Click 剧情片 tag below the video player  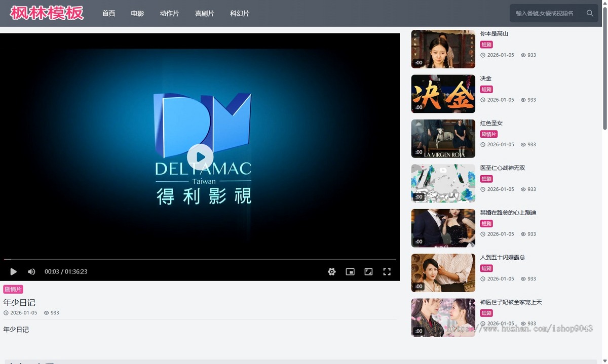(x=13, y=289)
